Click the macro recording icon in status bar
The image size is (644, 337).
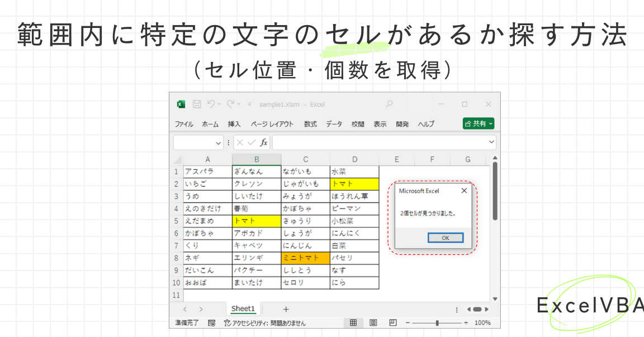[212, 323]
